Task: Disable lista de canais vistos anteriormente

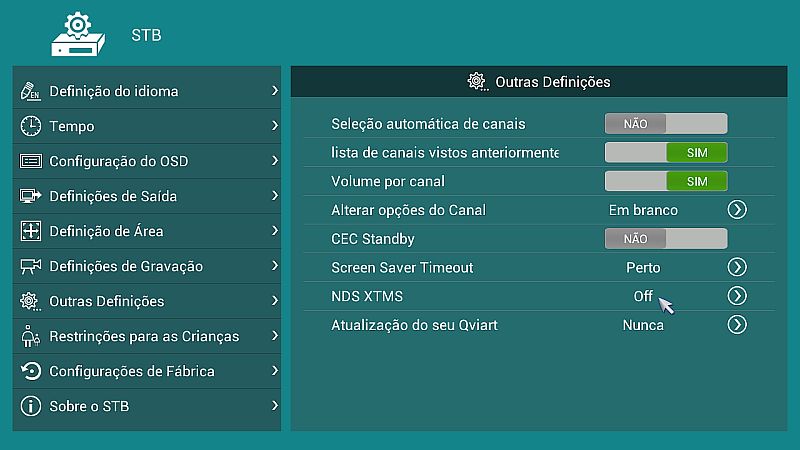Action: [x=666, y=153]
